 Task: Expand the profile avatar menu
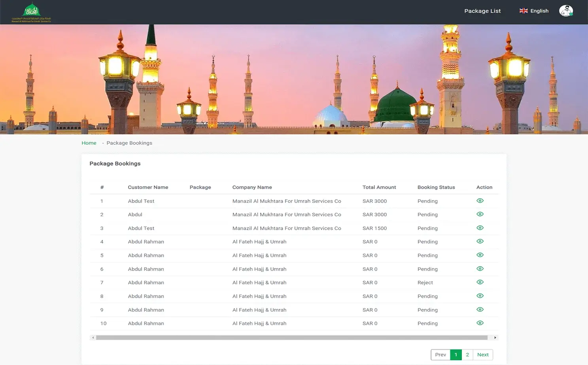click(566, 11)
